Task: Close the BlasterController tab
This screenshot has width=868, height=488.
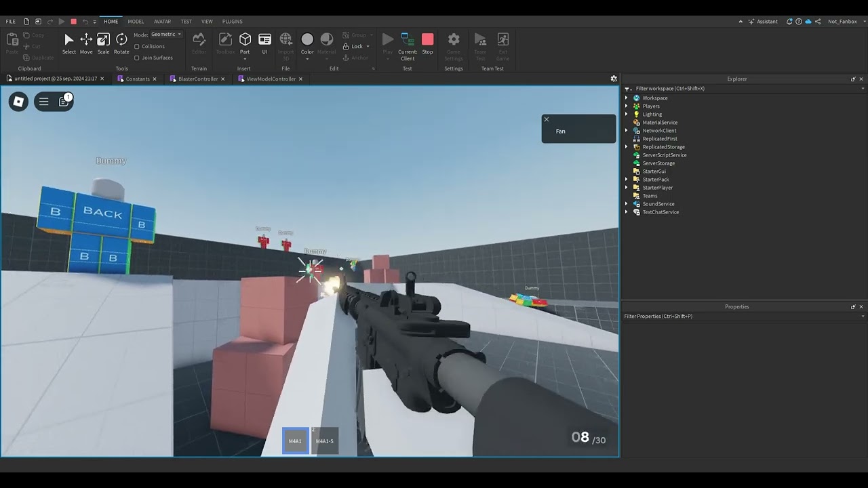Action: pos(222,79)
